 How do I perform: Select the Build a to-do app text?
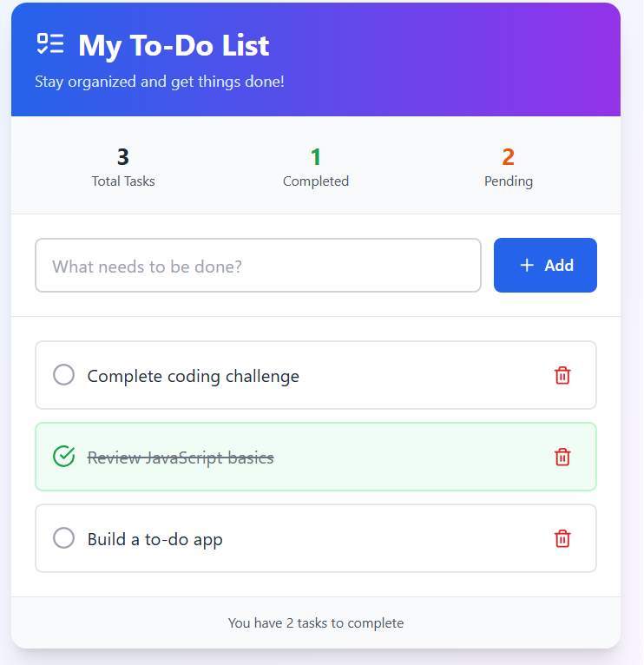click(155, 539)
